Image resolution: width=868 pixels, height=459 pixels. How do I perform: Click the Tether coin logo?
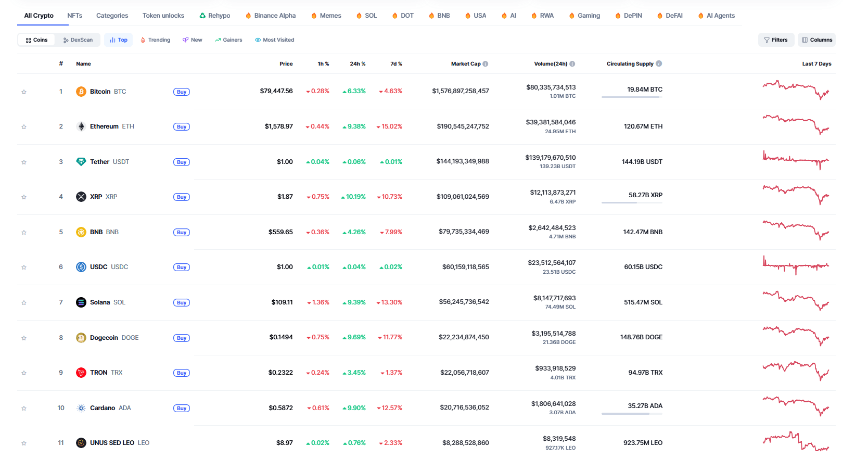pos(81,162)
